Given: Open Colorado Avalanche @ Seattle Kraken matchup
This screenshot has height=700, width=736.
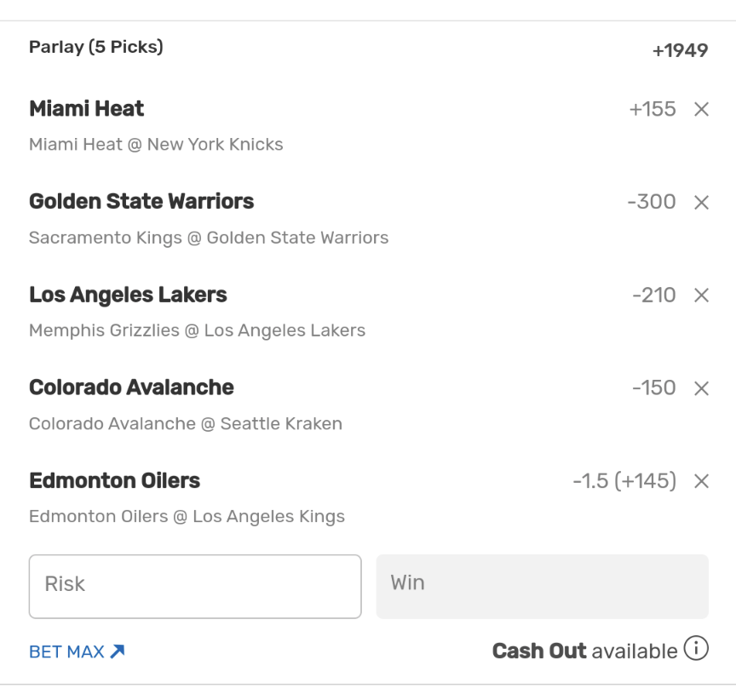Looking at the screenshot, I should [186, 423].
